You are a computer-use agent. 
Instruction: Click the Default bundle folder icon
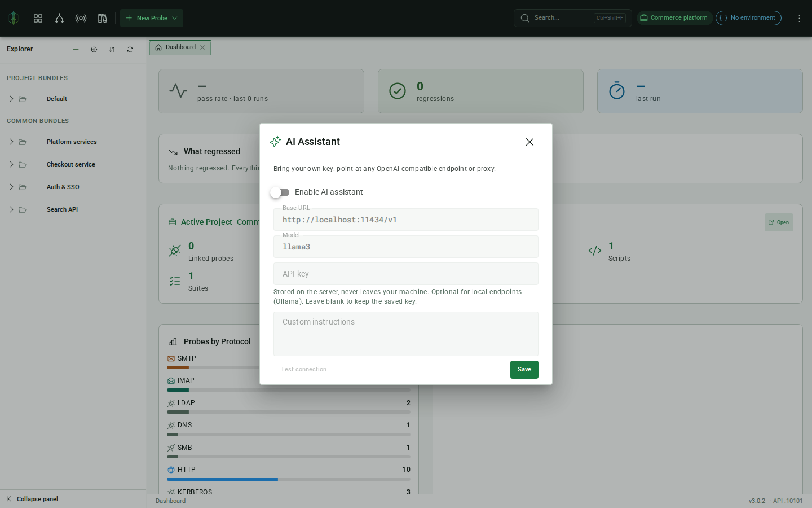pos(23,99)
